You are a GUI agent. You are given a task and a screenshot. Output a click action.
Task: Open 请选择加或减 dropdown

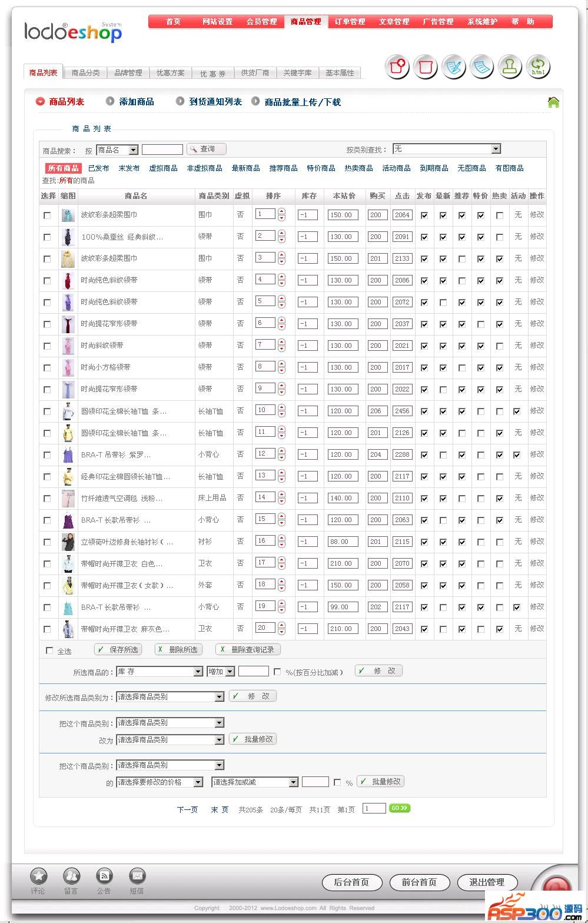(255, 782)
